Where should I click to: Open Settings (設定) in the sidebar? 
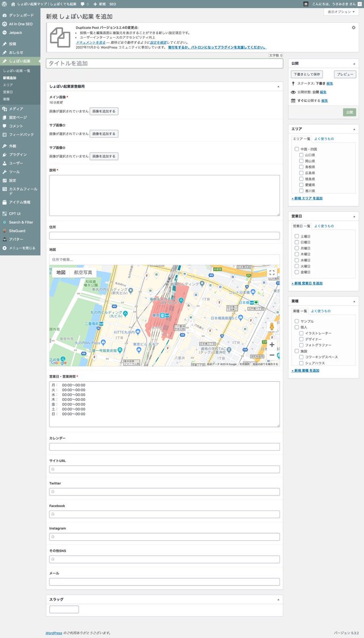tap(20, 180)
